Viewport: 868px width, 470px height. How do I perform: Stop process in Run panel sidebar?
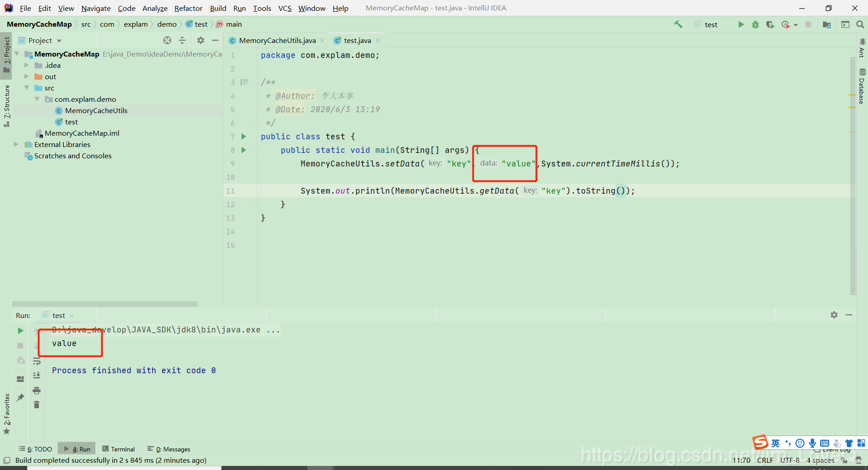20,346
